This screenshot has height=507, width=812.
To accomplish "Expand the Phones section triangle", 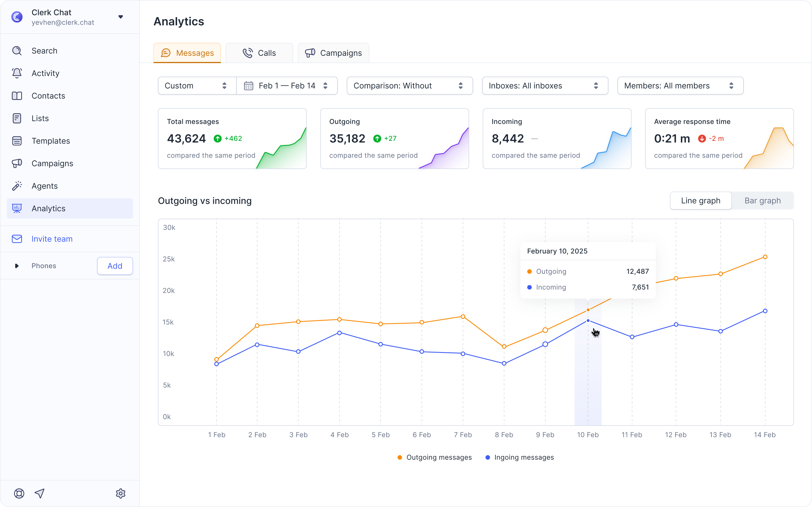I will click(x=16, y=266).
